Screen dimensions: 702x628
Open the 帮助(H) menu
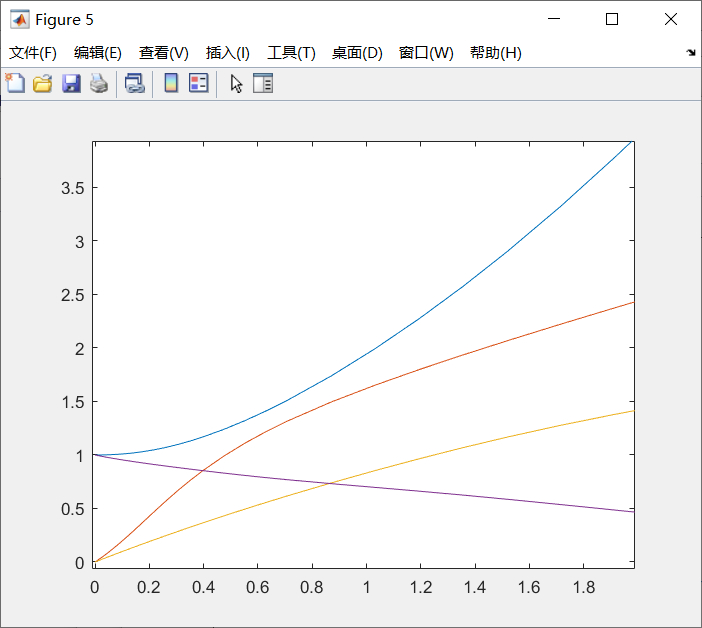(x=496, y=53)
